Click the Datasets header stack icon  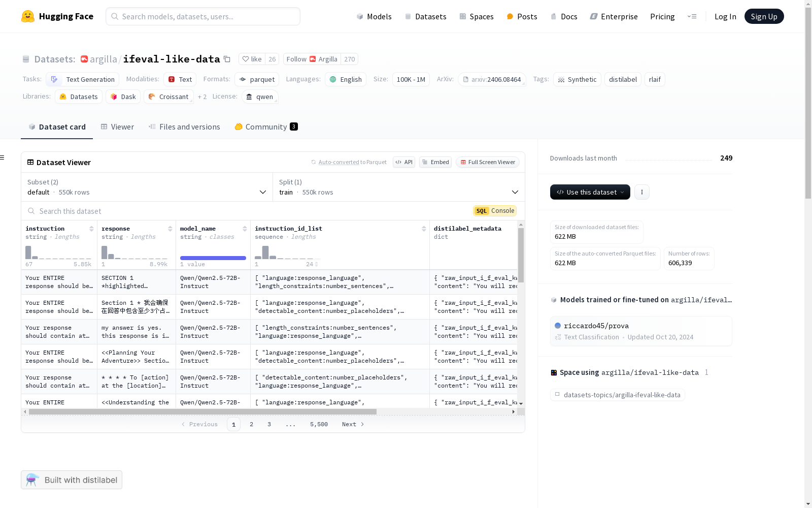[26, 59]
